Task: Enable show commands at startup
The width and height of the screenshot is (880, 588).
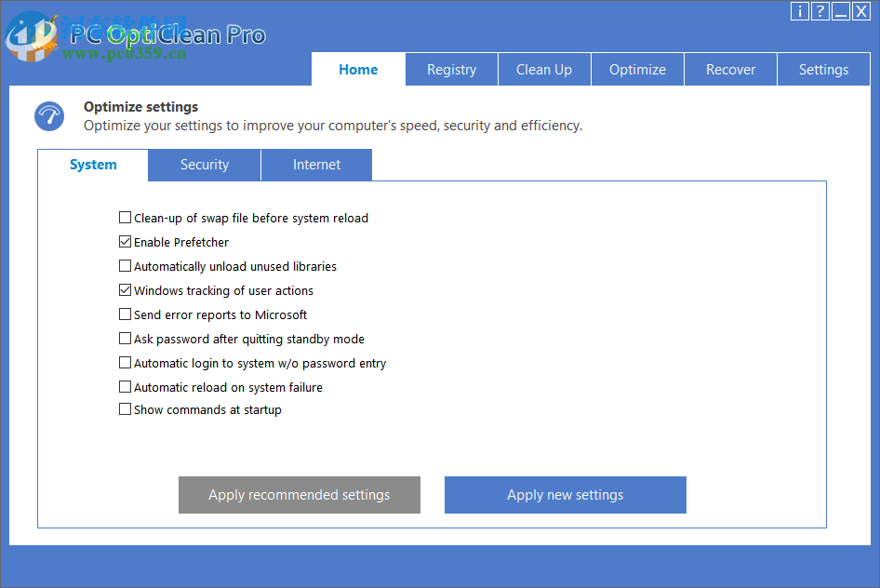Action: [x=125, y=408]
